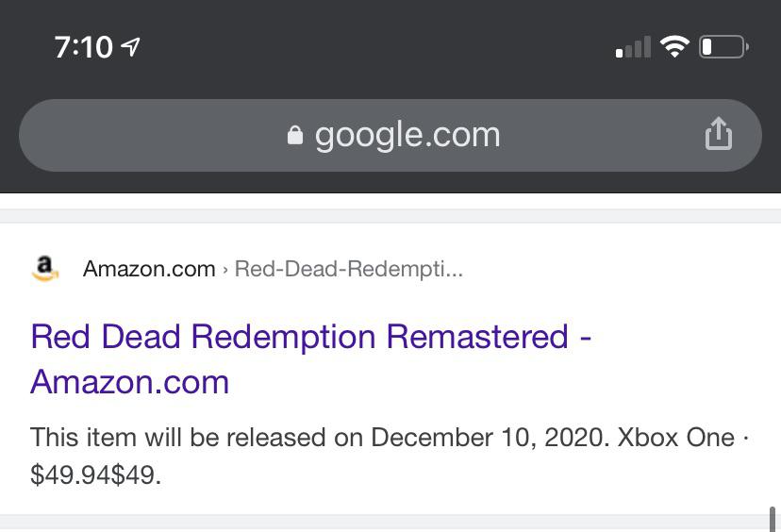Tap the Wi-Fi status icon
Viewport: 781px width, 532px height.
point(674,46)
